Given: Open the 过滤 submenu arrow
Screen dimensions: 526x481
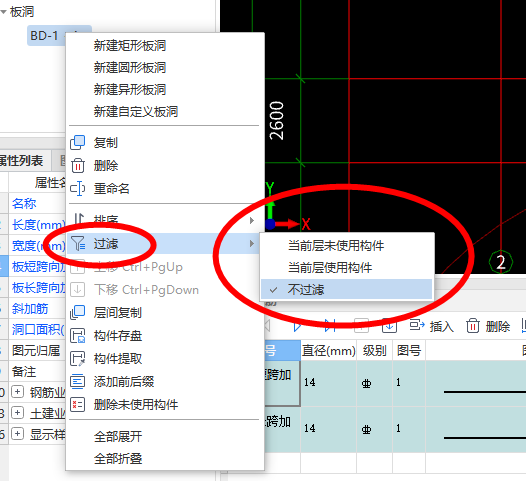Looking at the screenshot, I should click(x=252, y=244).
